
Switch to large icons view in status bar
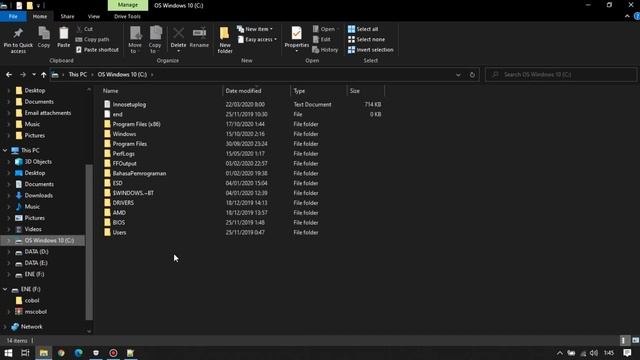[x=635, y=340]
